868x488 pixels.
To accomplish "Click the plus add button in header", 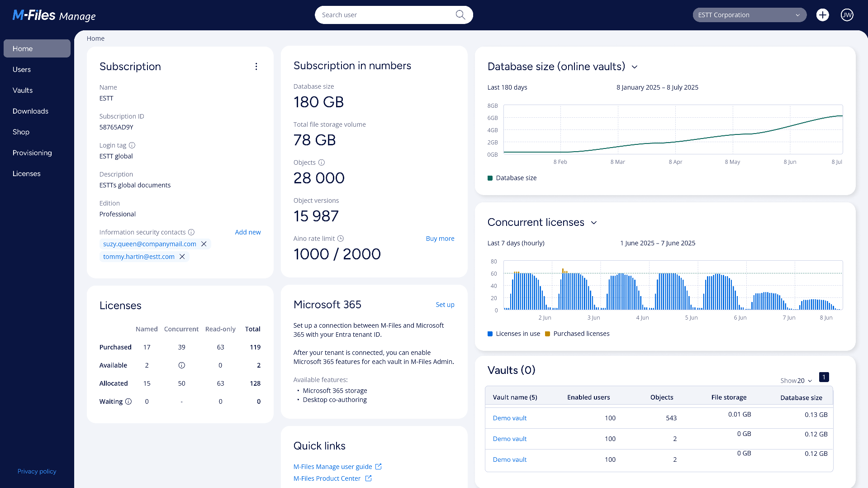I will pos(822,15).
